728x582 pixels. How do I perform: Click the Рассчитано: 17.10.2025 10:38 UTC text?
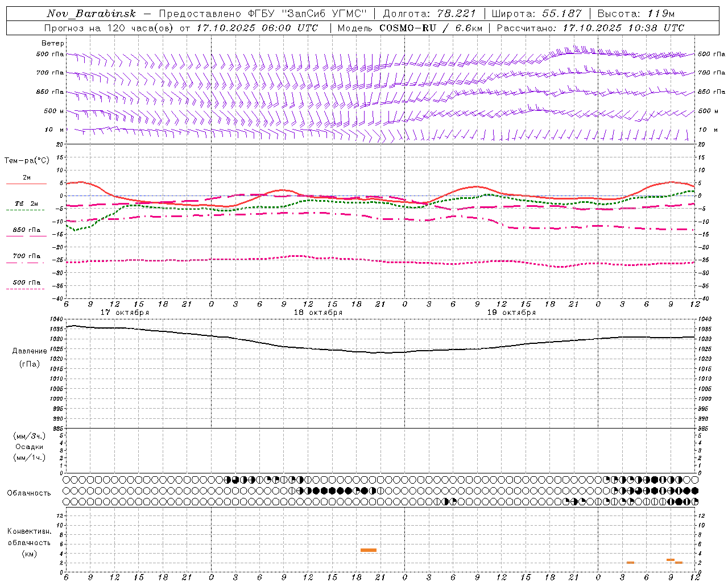point(590,28)
